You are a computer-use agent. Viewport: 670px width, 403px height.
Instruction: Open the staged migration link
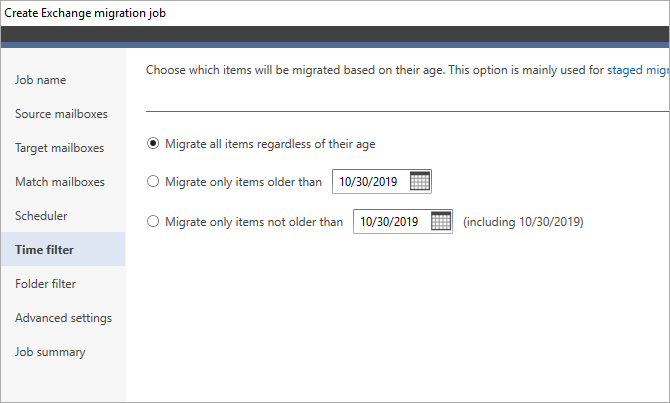(x=638, y=70)
